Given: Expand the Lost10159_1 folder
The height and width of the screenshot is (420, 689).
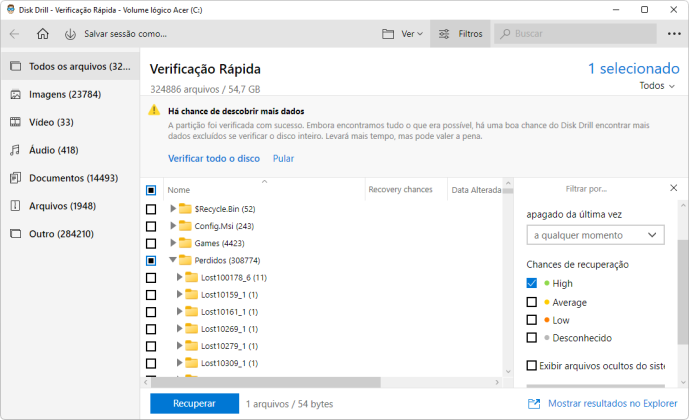Looking at the screenshot, I should point(179,294).
